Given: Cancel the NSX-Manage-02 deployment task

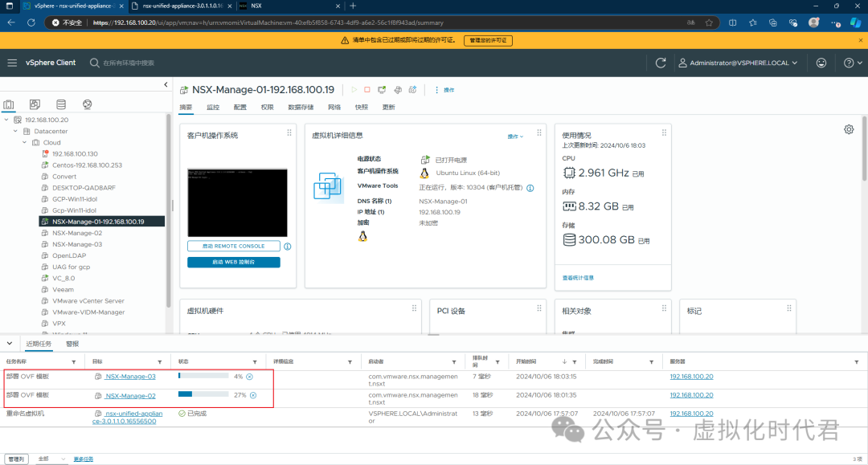Looking at the screenshot, I should (x=253, y=395).
